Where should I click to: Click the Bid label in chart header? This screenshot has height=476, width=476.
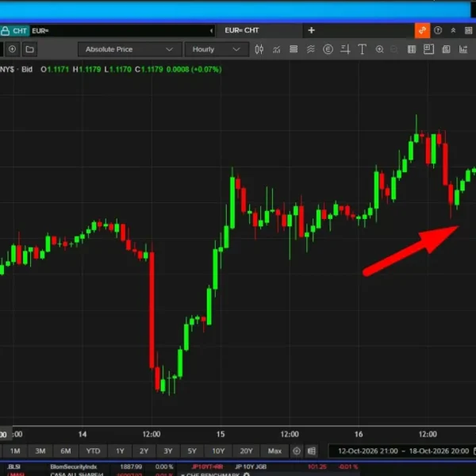point(27,69)
